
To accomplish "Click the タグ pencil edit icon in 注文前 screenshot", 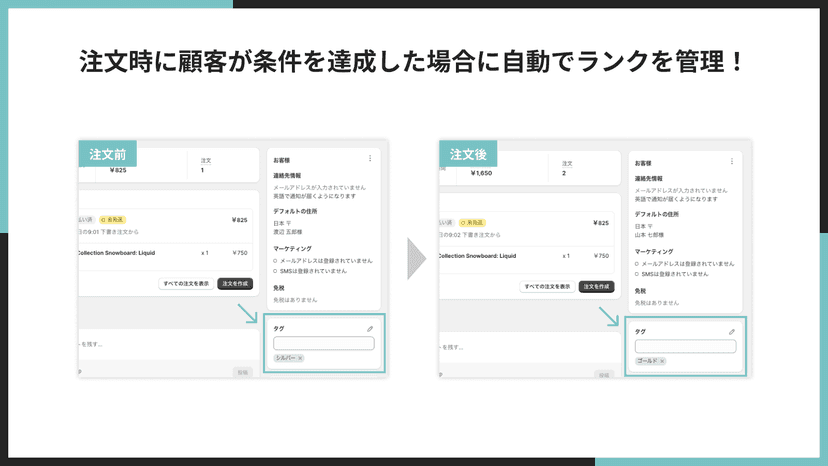I will (x=370, y=329).
